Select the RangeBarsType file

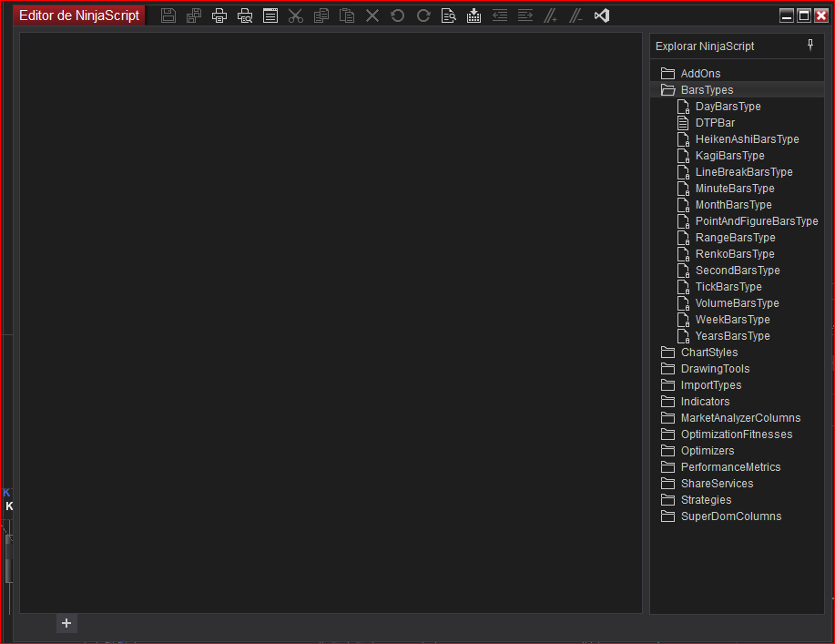(x=727, y=238)
